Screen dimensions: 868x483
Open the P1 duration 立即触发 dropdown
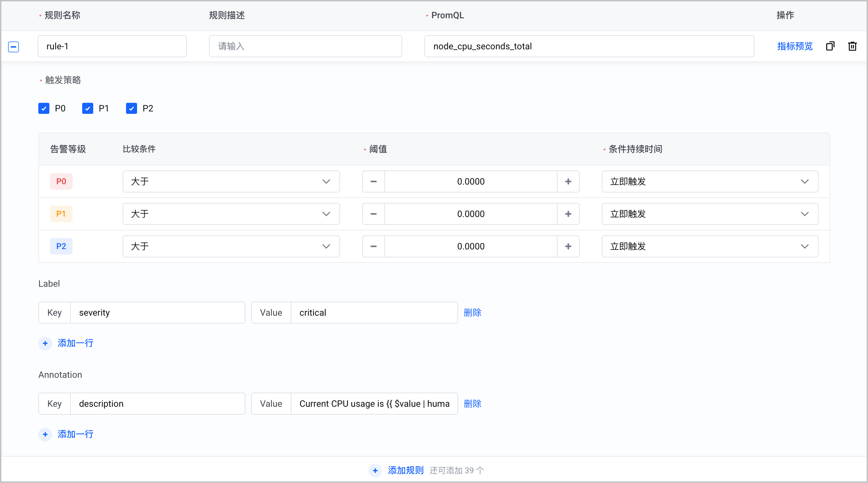point(710,214)
